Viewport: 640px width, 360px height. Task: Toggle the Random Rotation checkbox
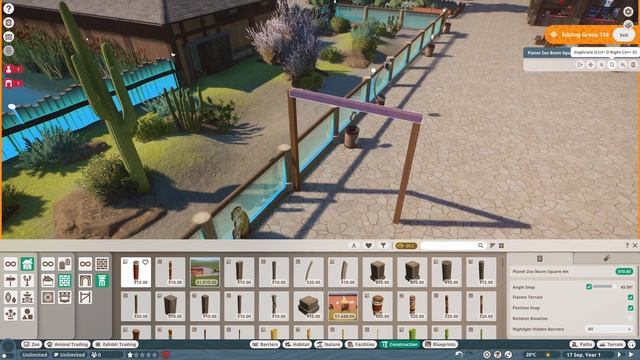pyautogui.click(x=631, y=318)
